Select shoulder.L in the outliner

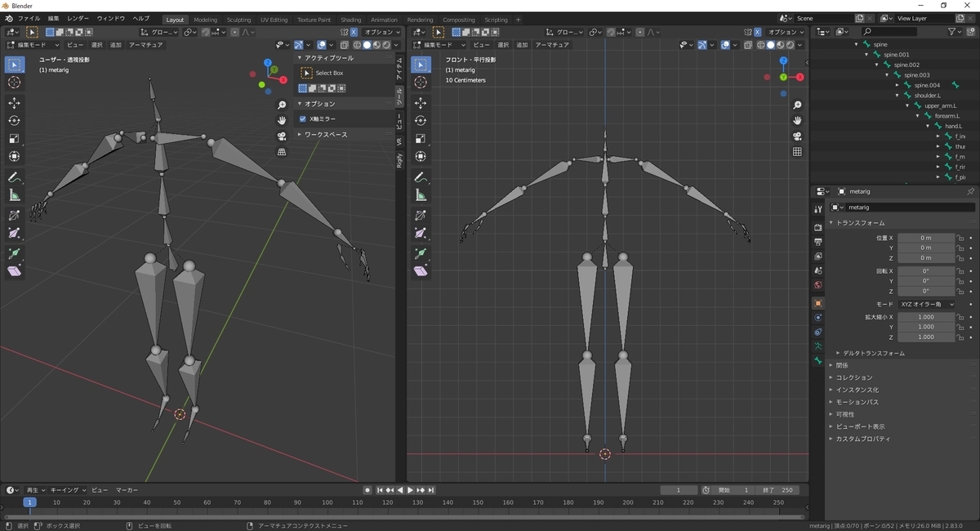927,96
